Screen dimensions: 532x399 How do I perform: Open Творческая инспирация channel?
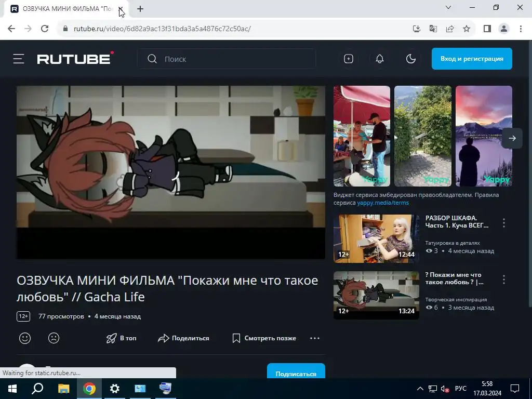pyautogui.click(x=456, y=300)
